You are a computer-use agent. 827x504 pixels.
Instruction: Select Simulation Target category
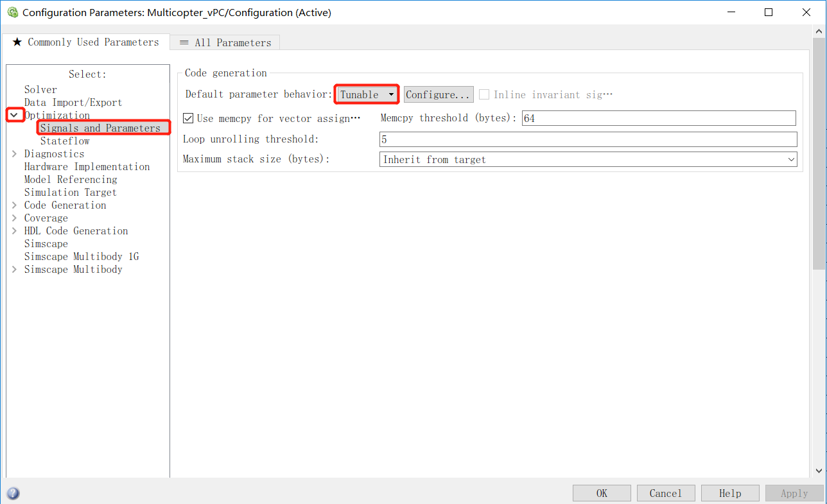(71, 192)
